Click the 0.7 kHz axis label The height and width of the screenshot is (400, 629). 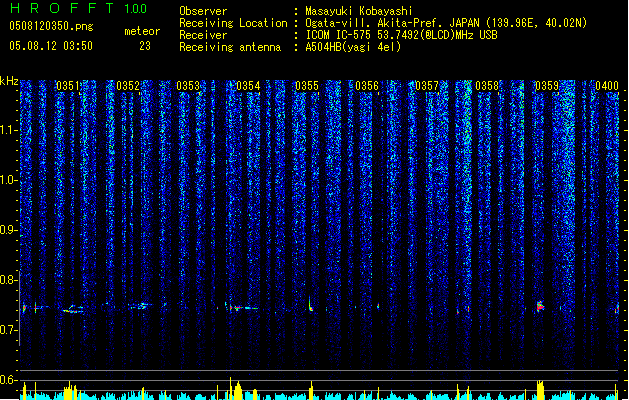9,330
